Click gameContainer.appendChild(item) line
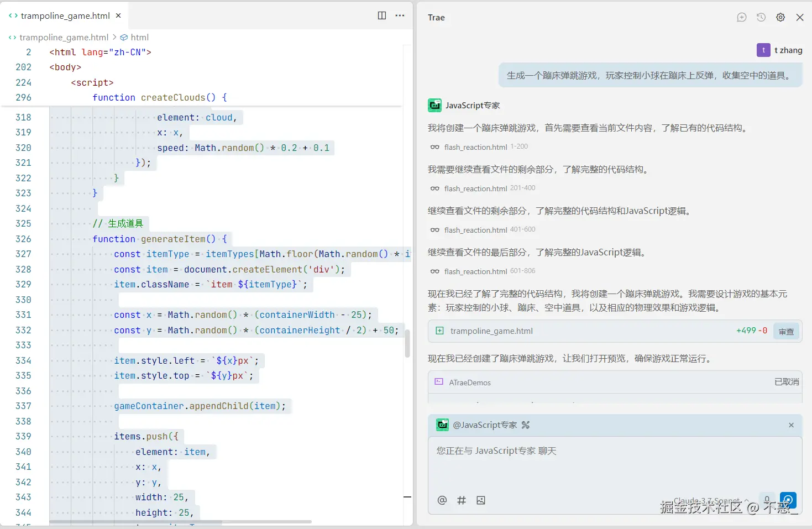Screen dimensions: 812x529 click(200, 406)
